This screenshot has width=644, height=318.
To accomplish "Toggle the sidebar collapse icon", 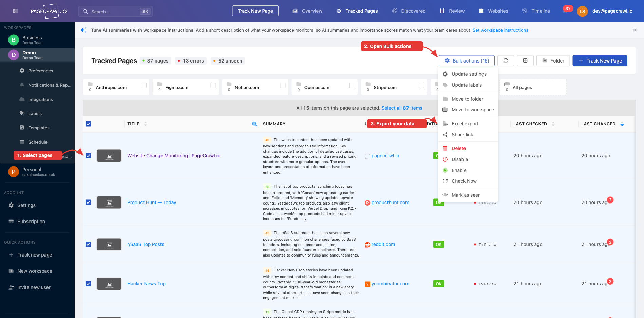I will pos(15,11).
